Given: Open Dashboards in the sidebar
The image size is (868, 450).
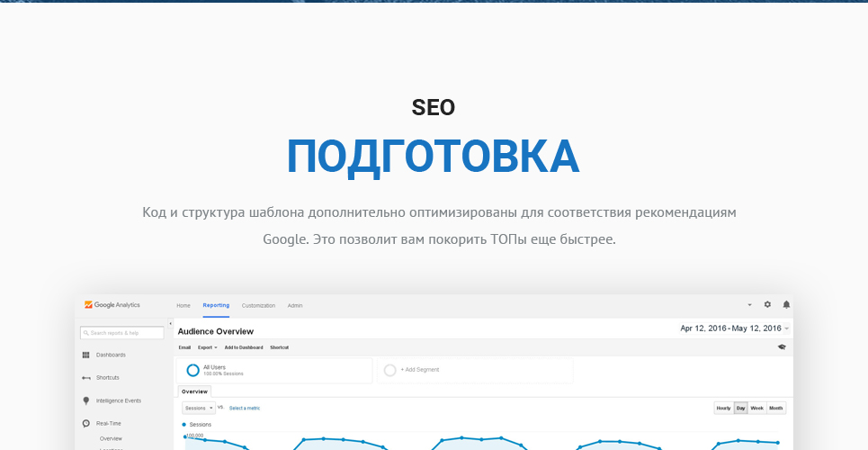Looking at the screenshot, I should pos(111,355).
